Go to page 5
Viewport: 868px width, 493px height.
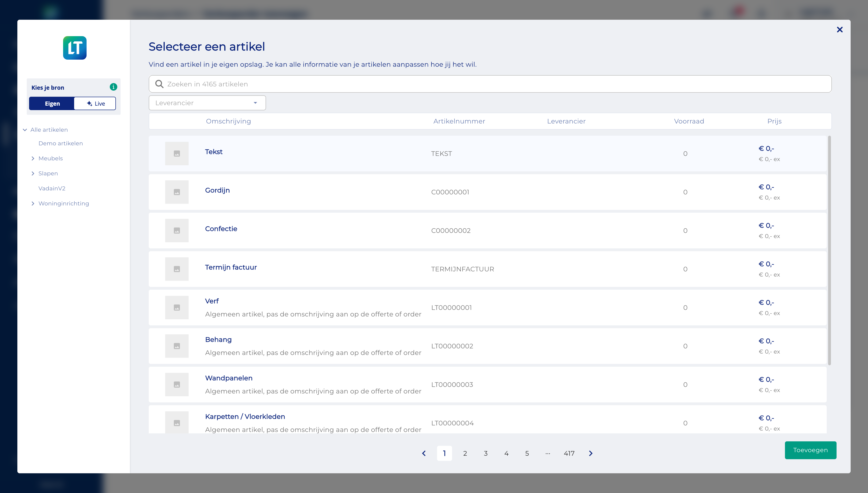click(x=527, y=453)
